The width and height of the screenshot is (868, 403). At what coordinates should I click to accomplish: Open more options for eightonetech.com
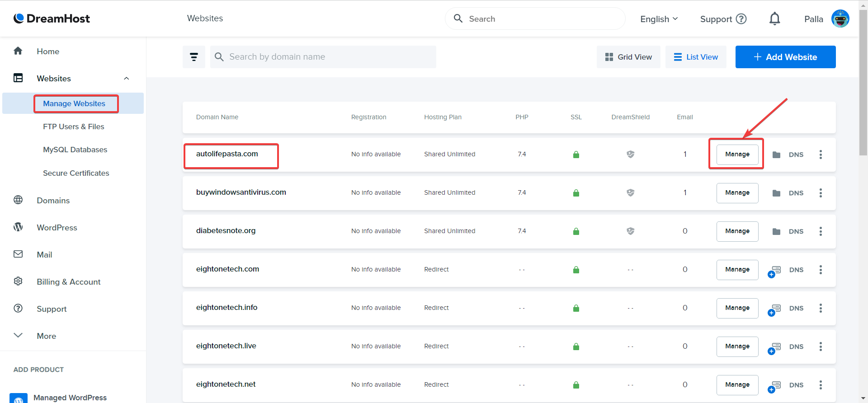821,270
